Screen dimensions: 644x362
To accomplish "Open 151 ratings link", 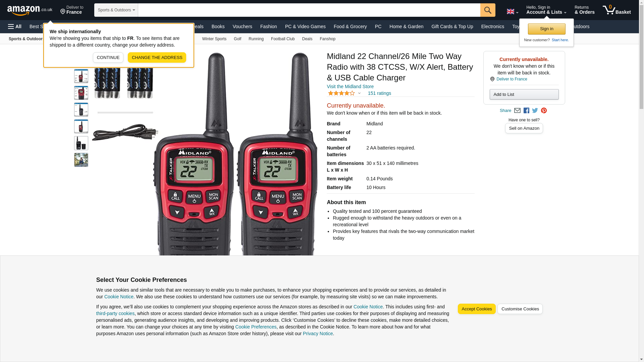I will [379, 93].
